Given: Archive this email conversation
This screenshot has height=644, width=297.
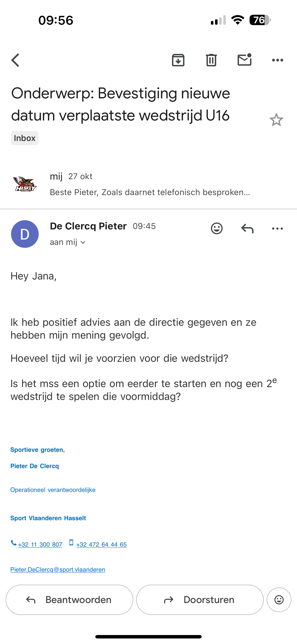Looking at the screenshot, I should click(178, 60).
